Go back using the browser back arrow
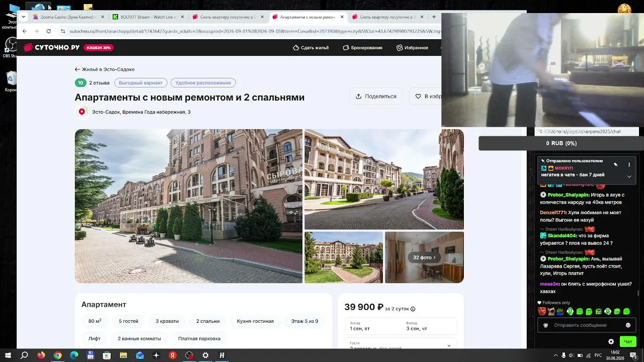 [24, 31]
